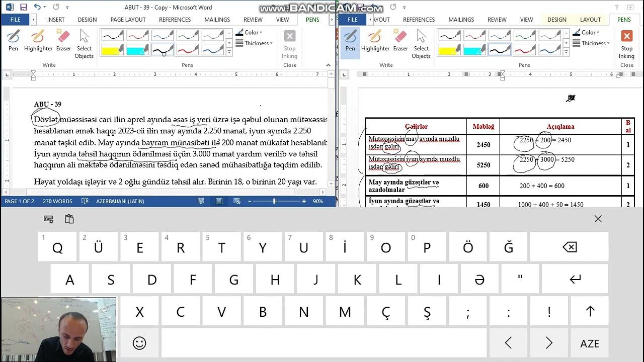The width and height of the screenshot is (644, 362).
Task: Tap the backspace key on the touch keyboard
Action: 570,247
